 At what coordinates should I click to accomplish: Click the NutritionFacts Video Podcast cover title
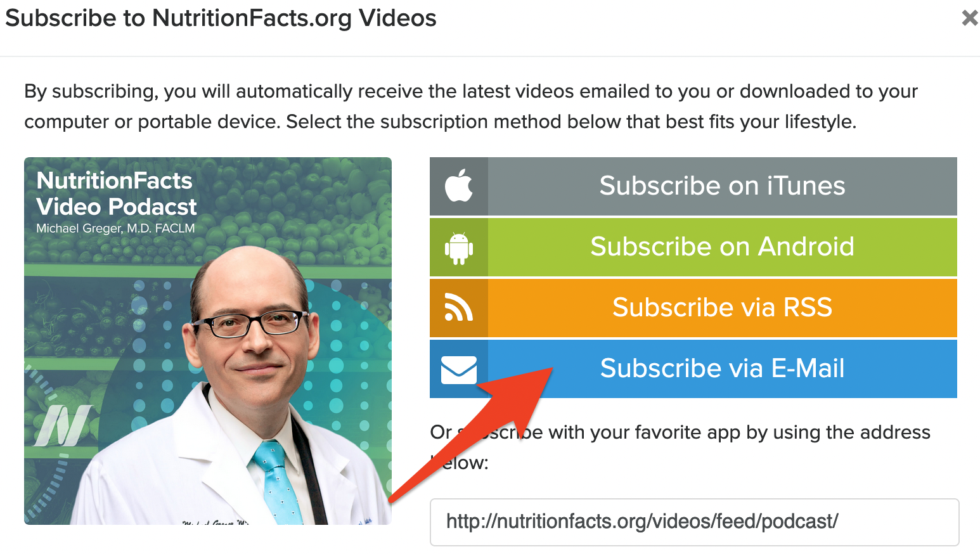tap(117, 193)
